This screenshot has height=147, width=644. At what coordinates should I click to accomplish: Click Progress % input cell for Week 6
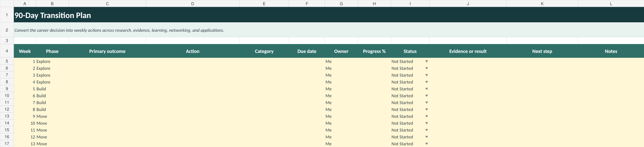pyautogui.click(x=374, y=96)
